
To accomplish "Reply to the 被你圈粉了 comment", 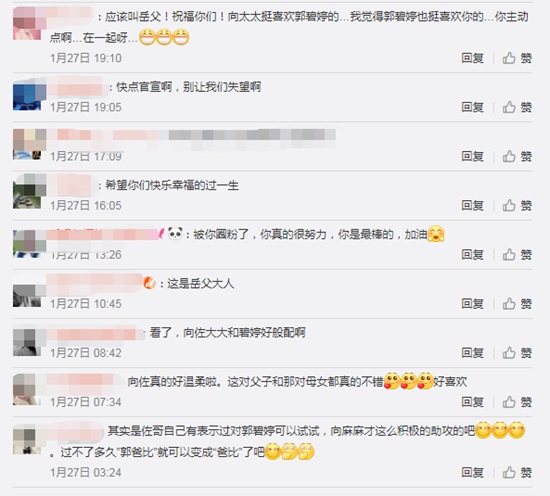I will [472, 254].
